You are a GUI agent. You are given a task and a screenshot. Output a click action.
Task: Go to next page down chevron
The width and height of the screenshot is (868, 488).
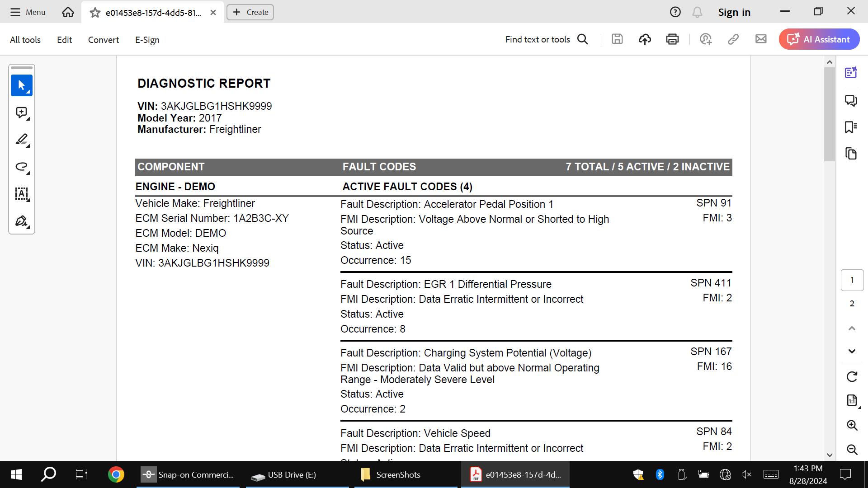pos(852,351)
